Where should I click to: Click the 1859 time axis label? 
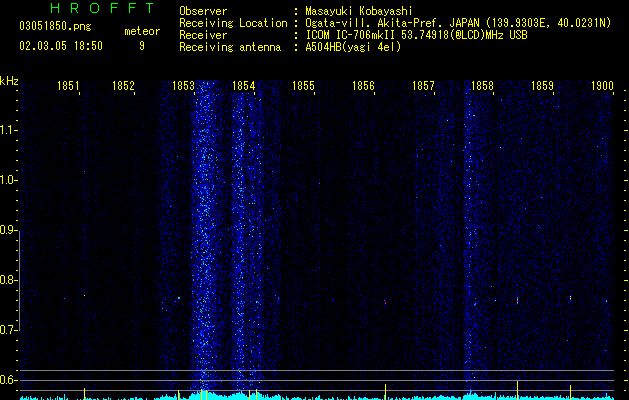542,85
